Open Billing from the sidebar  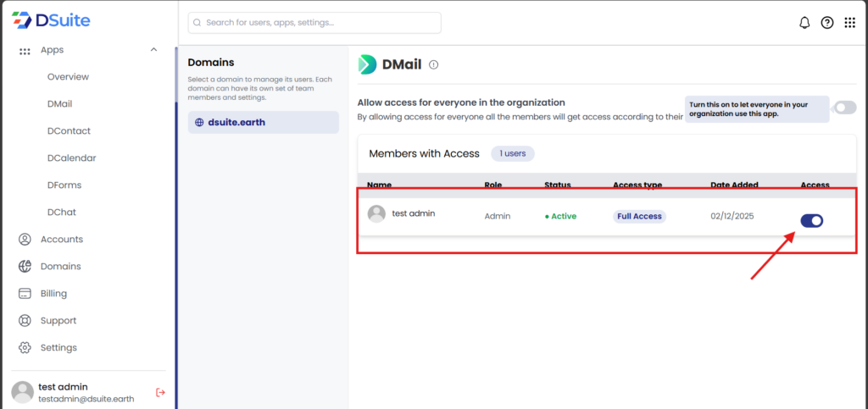(53, 294)
